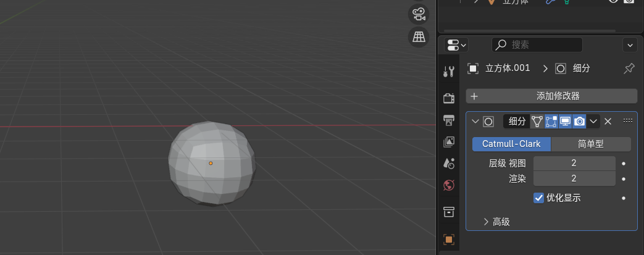
Task: Open the Render properties tab
Action: click(x=449, y=98)
